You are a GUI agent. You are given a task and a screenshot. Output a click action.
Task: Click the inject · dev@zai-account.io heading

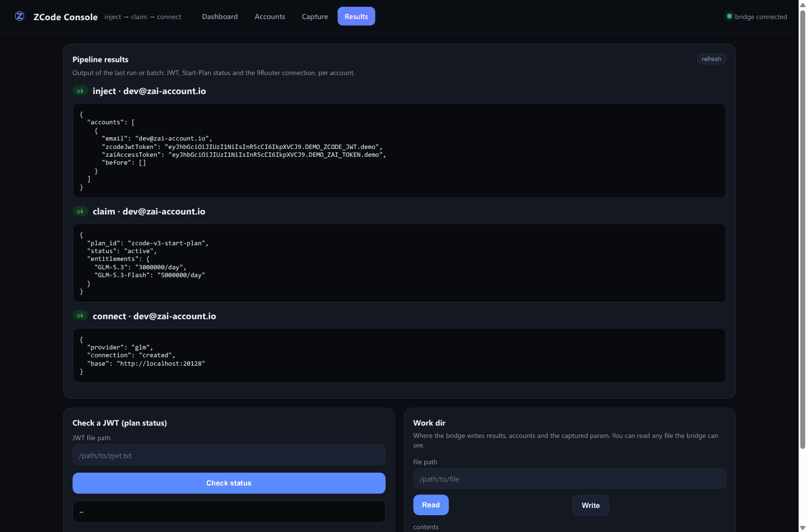[x=149, y=91]
